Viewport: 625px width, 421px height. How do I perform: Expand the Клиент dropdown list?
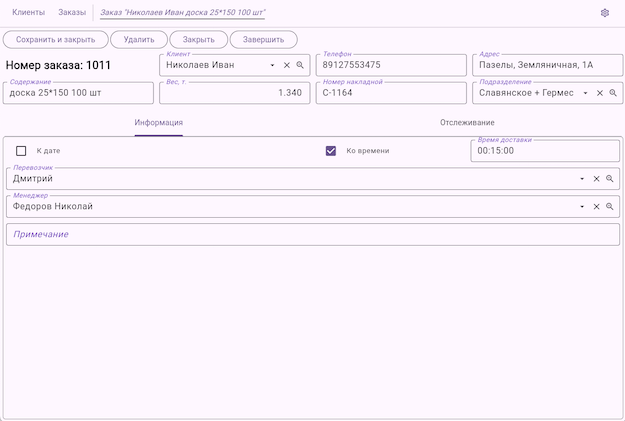click(273, 65)
